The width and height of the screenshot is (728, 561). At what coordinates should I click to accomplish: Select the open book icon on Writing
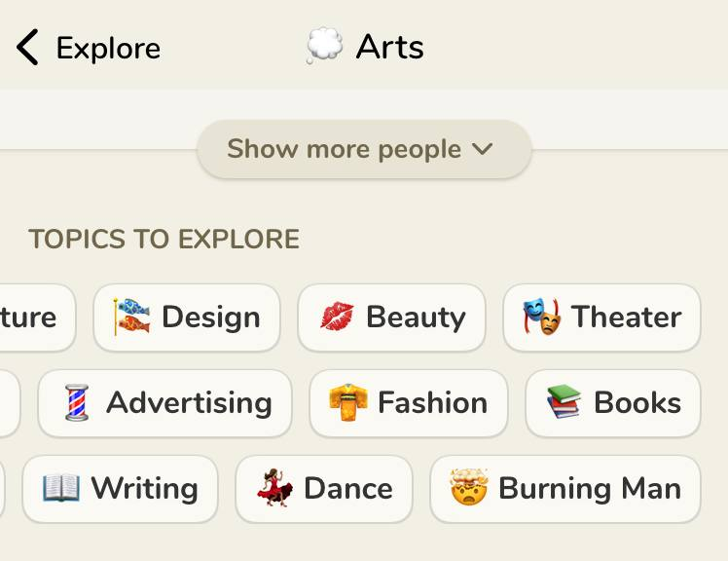tap(61, 488)
